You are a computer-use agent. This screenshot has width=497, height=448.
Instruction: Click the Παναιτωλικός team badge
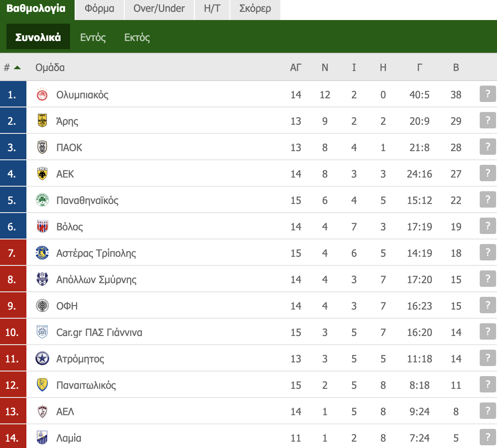42,385
